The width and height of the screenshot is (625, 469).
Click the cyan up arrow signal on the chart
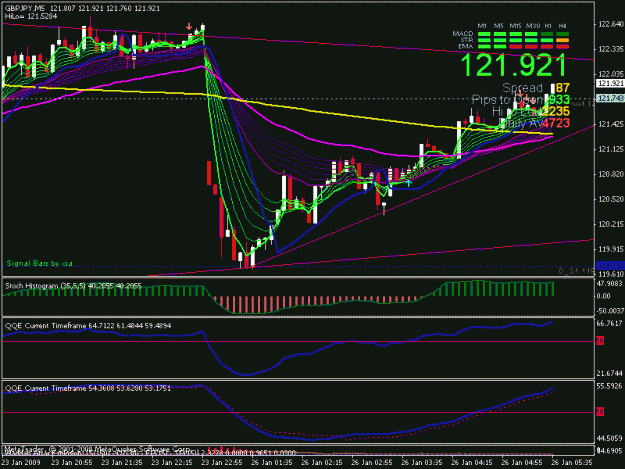409,183
